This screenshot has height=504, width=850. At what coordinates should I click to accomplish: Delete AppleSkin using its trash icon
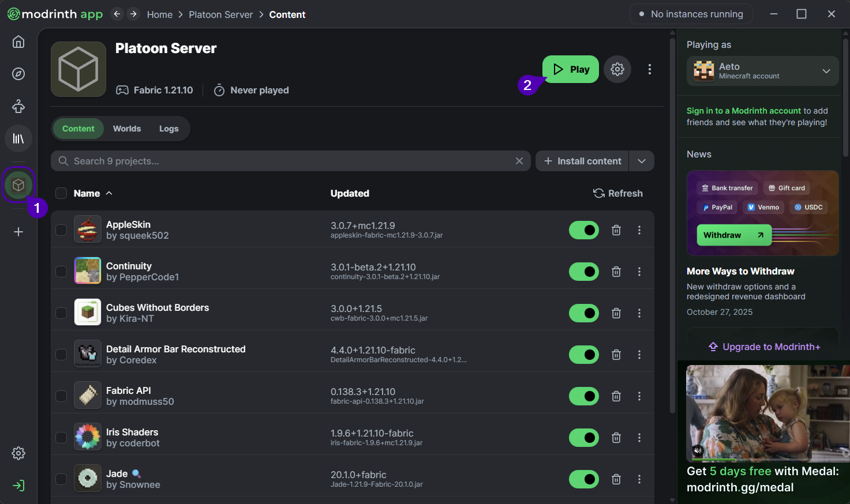(616, 230)
